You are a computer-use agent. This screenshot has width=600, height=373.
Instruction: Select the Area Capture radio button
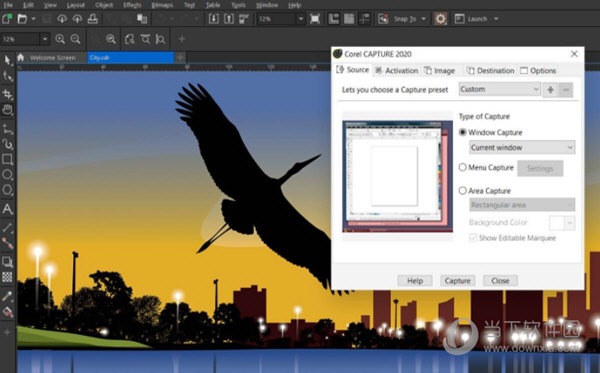point(463,191)
